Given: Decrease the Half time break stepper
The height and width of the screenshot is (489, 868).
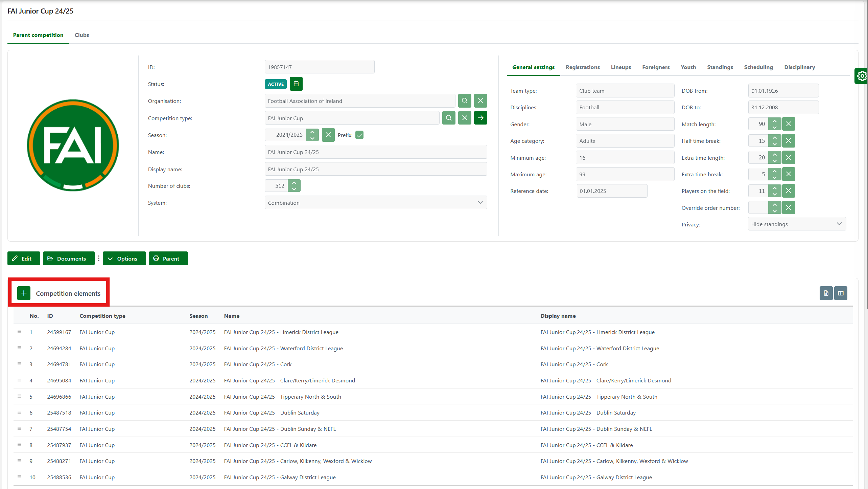Looking at the screenshot, I should [x=775, y=144].
